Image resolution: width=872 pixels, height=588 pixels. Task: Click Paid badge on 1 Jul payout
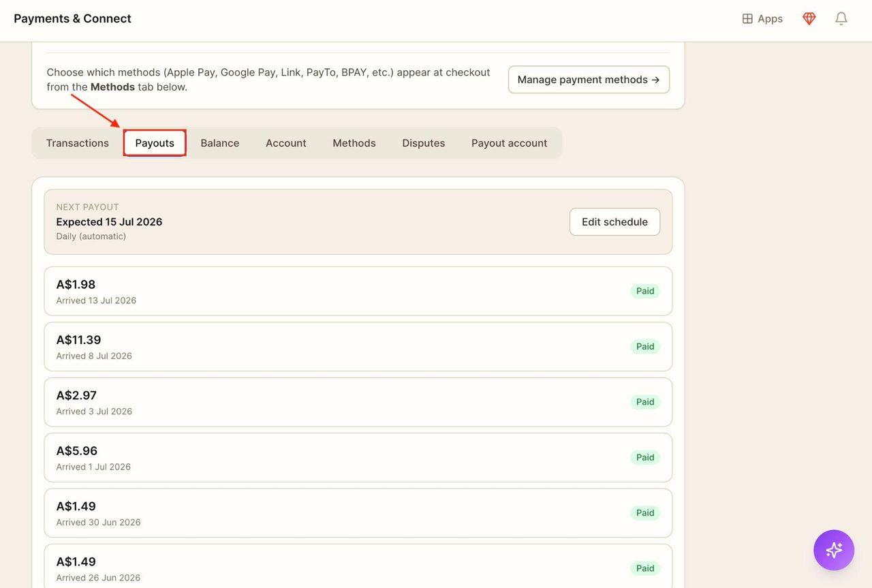point(645,458)
